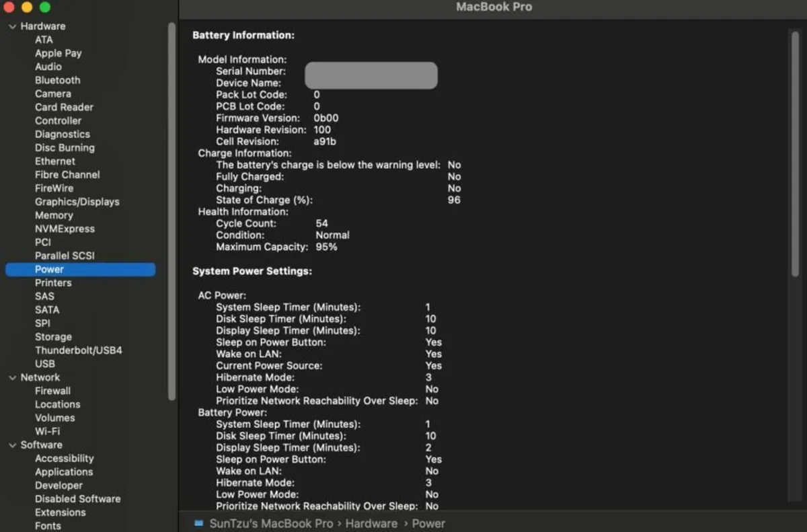Viewport: 807px width, 532px height.
Task: Open the Camera hardware entry
Action: (53, 93)
